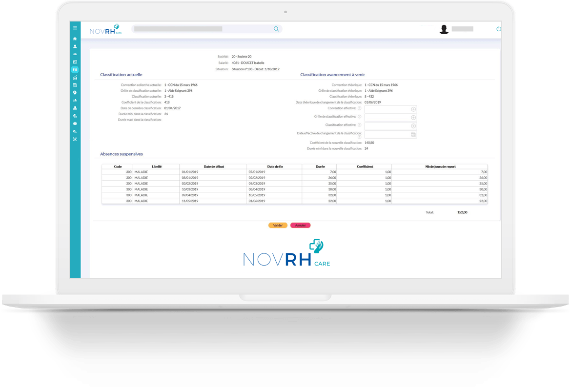Click the Classification avancement à venir heading
The height and width of the screenshot is (392, 571).
[332, 75]
